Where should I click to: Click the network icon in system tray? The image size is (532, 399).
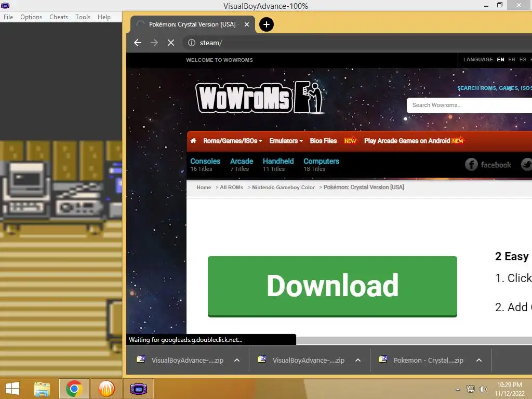click(471, 389)
